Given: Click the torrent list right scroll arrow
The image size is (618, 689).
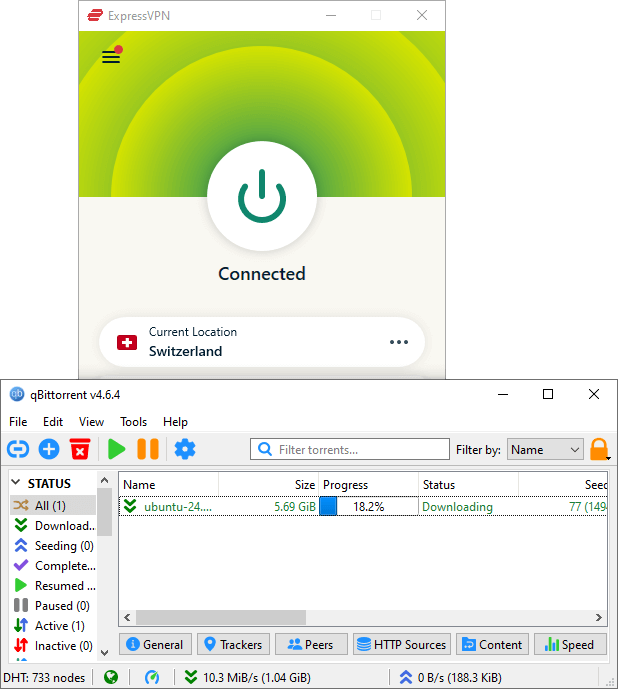Looking at the screenshot, I should 599,617.
